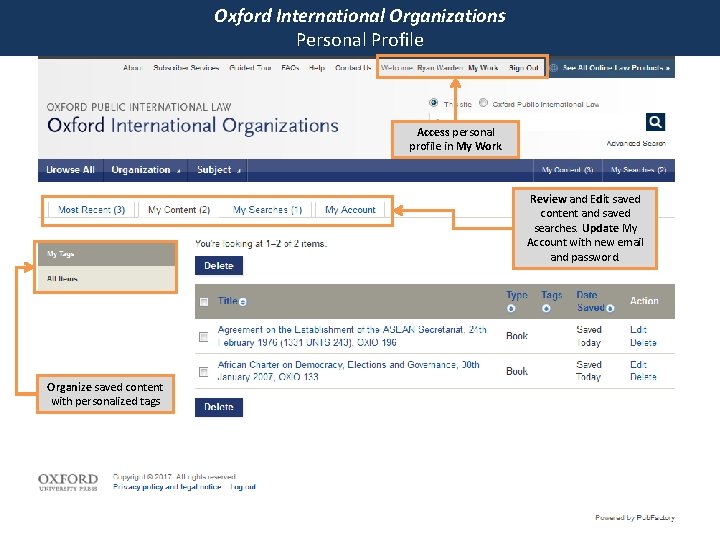Switch to the My Content (2) tab

click(x=179, y=210)
